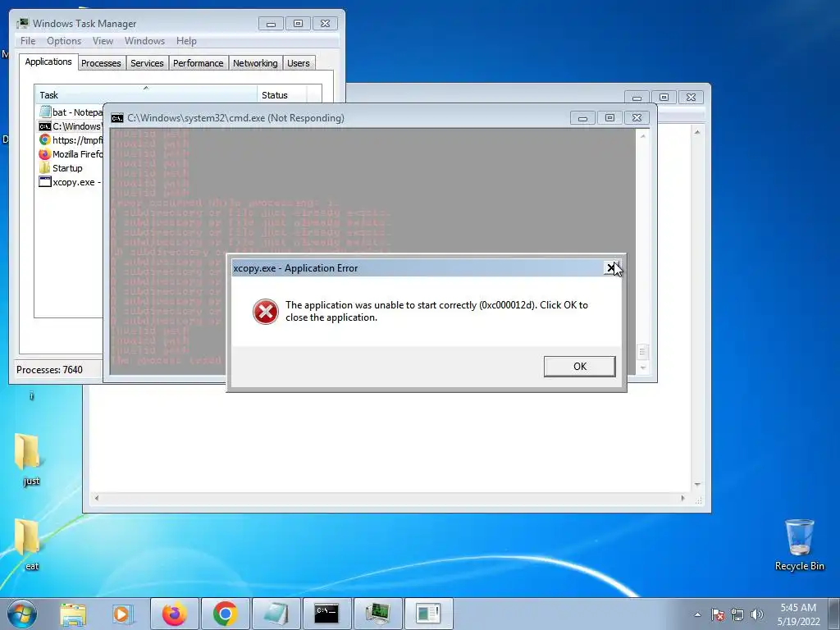The width and height of the screenshot is (840, 630).
Task: Select the xcopy.exe task row
Action: click(71, 181)
